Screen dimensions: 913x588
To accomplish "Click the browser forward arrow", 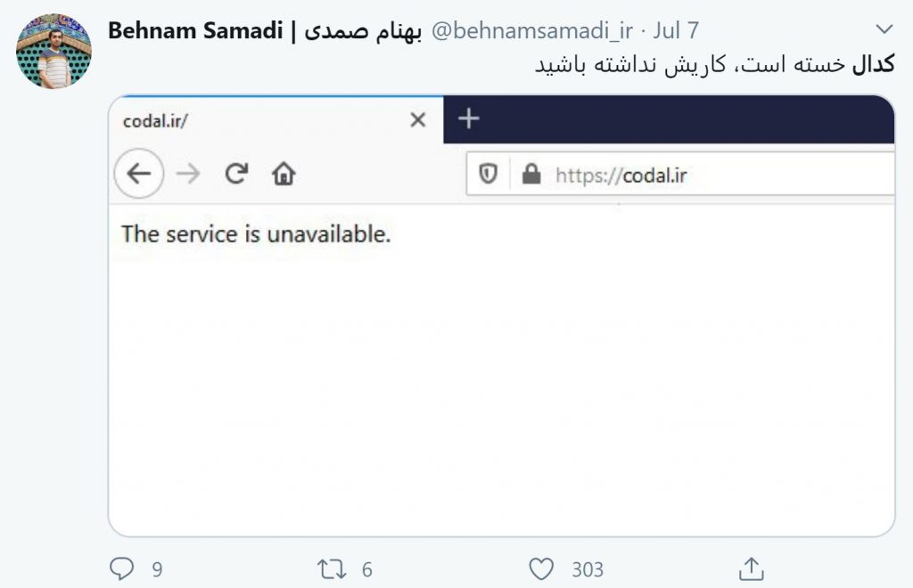I will (x=188, y=174).
